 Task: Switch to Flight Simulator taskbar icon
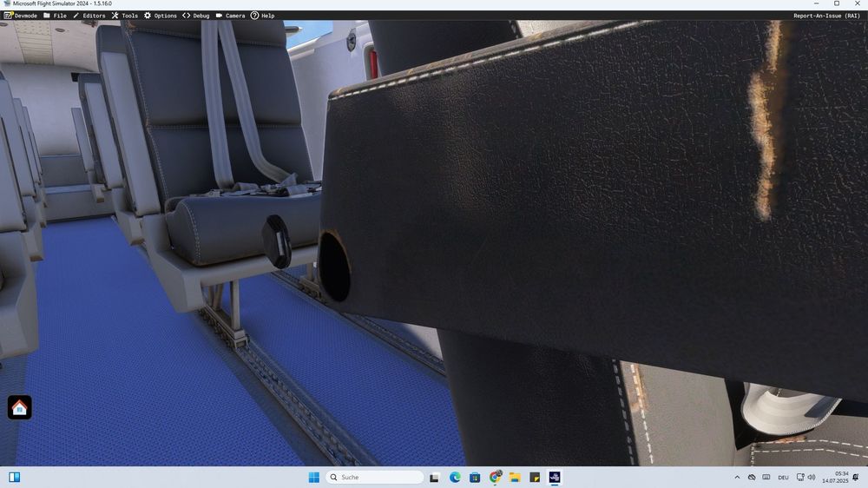click(555, 478)
